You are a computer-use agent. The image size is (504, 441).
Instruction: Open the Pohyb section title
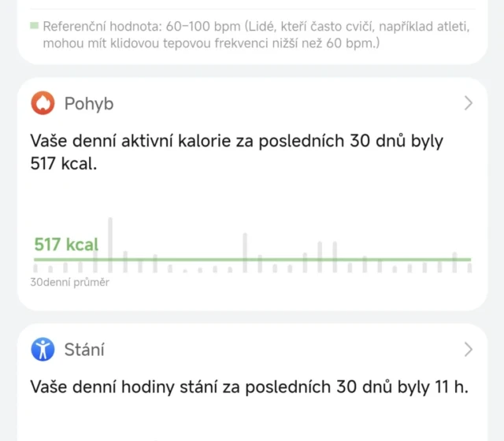(89, 104)
